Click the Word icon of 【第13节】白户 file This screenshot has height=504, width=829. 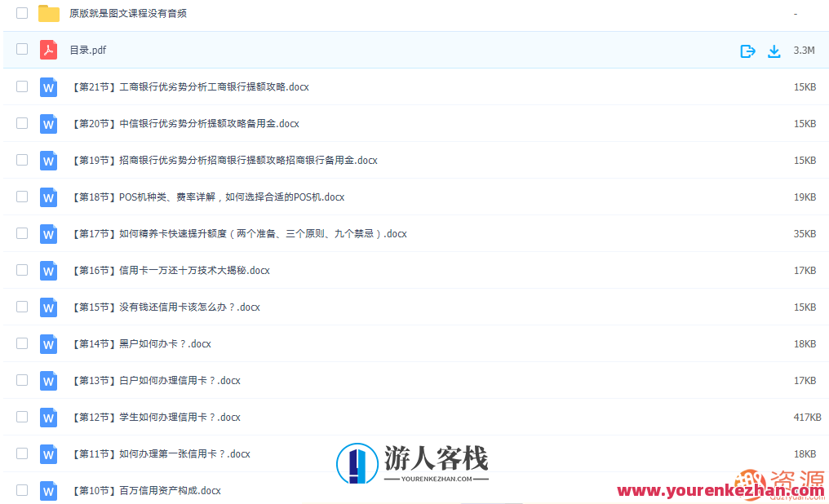(48, 380)
